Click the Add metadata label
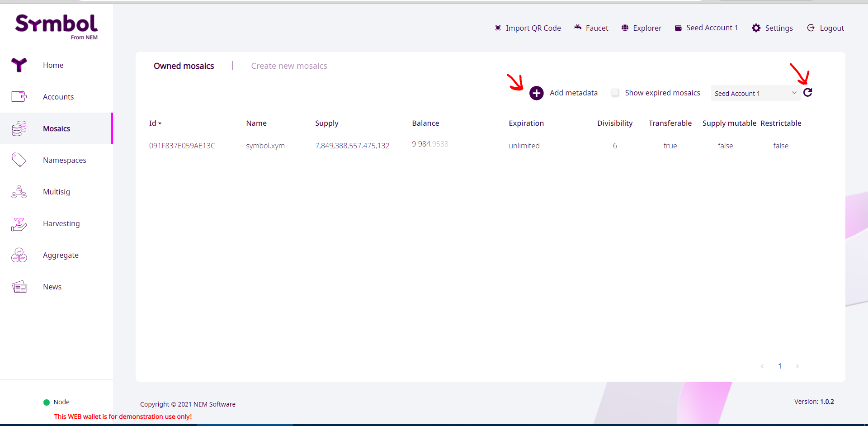 (x=574, y=93)
